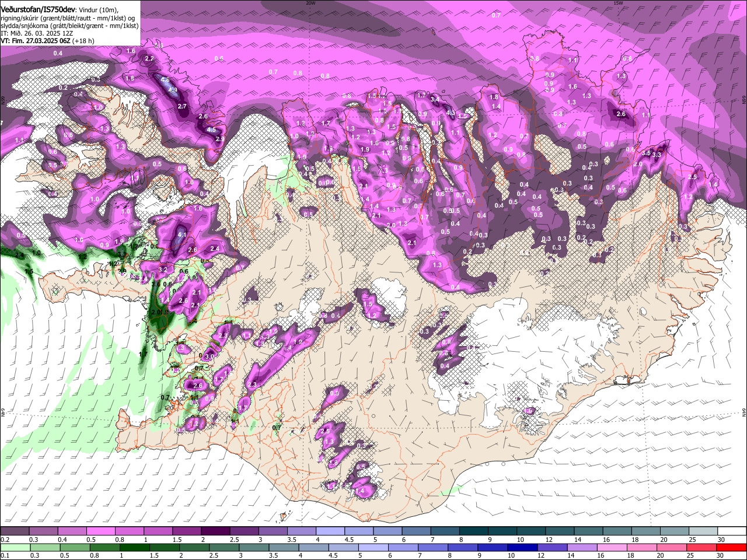747x560 pixels.
Task: Click the '0.1' label in the rain legend
Action: [x=4, y=555]
